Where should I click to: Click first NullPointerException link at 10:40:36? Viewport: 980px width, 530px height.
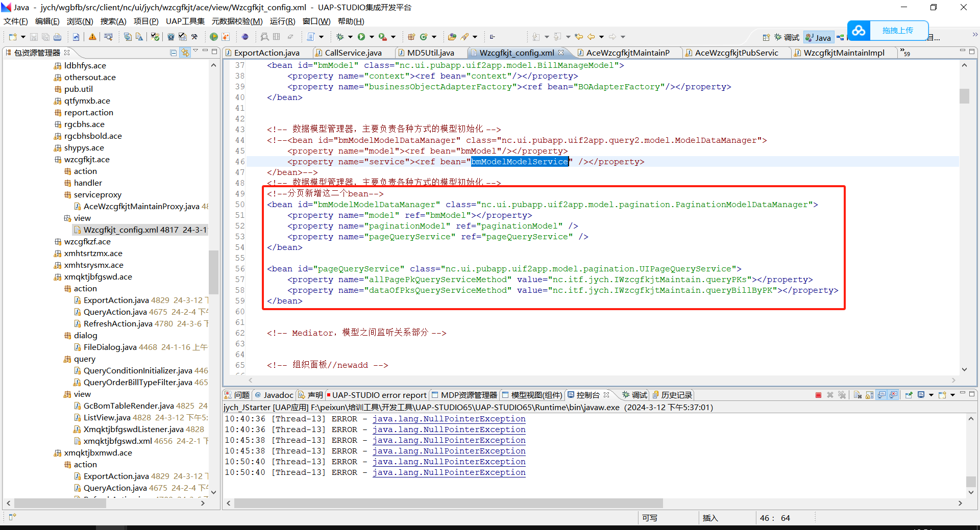click(449, 419)
